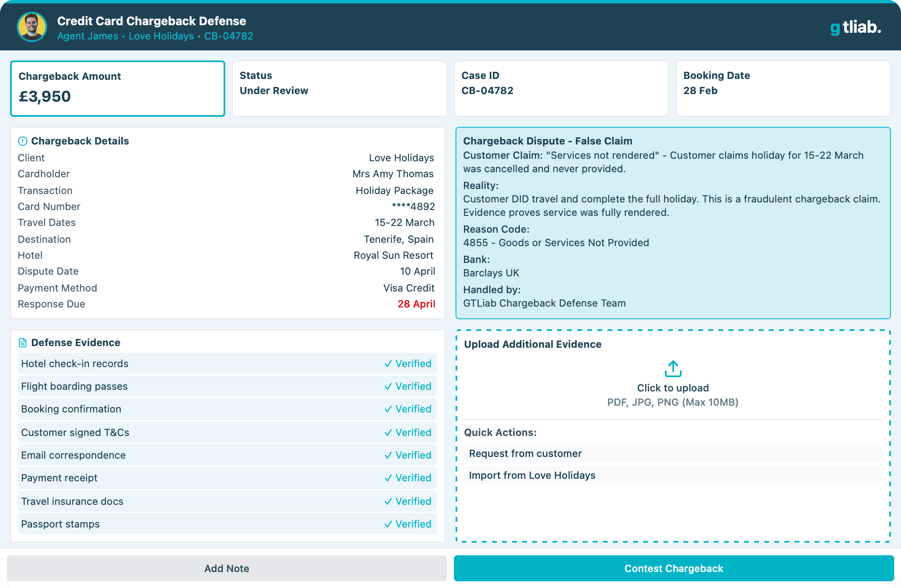This screenshot has height=588, width=901.
Task: Open the Passport stamps evidence row
Action: 227,524
